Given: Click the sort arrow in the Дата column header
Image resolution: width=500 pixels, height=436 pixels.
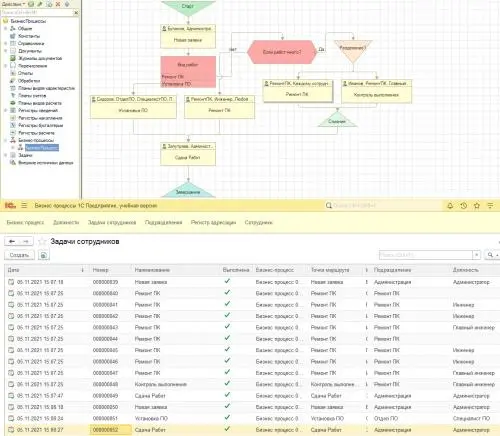Looking at the screenshot, I should (82, 270).
